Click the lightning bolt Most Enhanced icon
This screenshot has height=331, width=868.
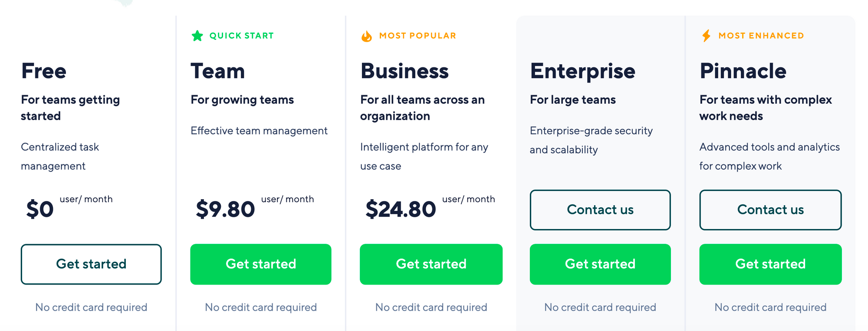coord(707,36)
